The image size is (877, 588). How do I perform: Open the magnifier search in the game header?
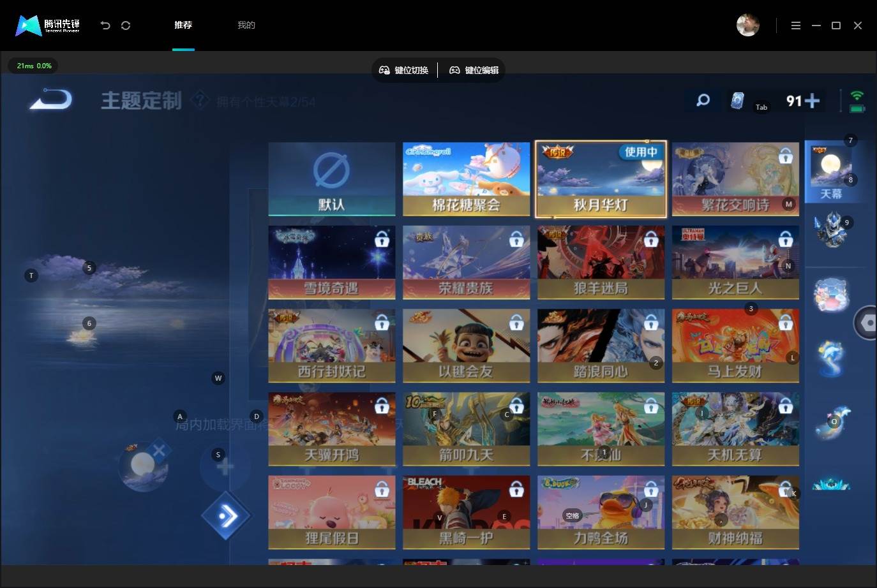pyautogui.click(x=703, y=100)
